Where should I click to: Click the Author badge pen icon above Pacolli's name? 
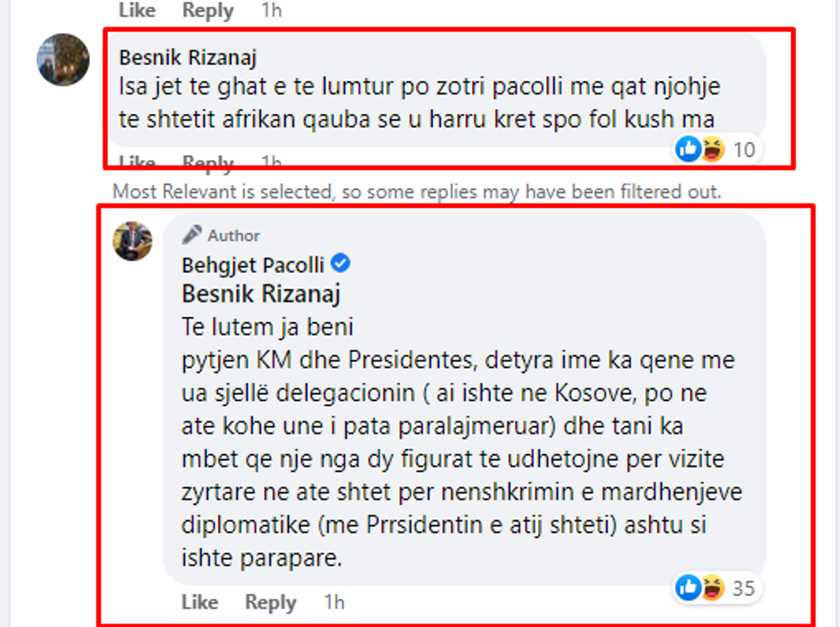point(192,233)
